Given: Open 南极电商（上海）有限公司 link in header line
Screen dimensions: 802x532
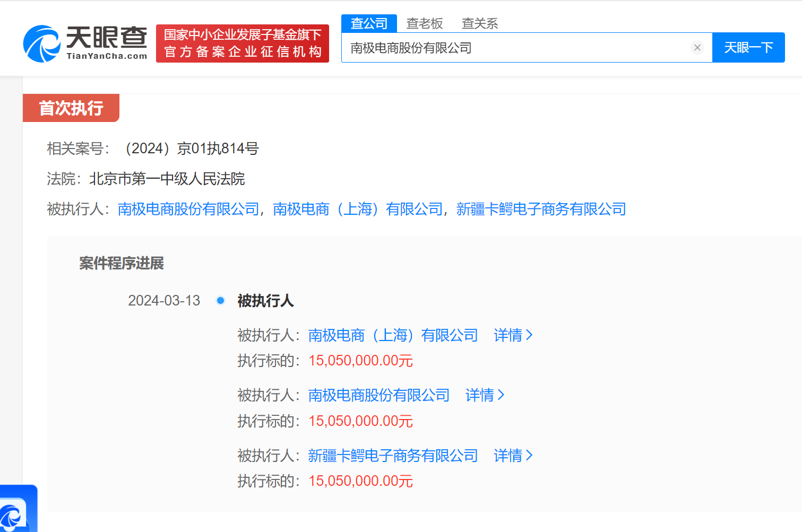Looking at the screenshot, I should (358, 209).
